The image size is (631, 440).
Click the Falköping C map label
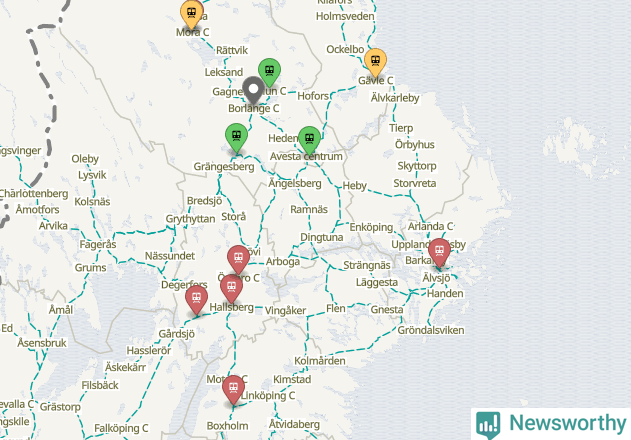click(x=121, y=428)
